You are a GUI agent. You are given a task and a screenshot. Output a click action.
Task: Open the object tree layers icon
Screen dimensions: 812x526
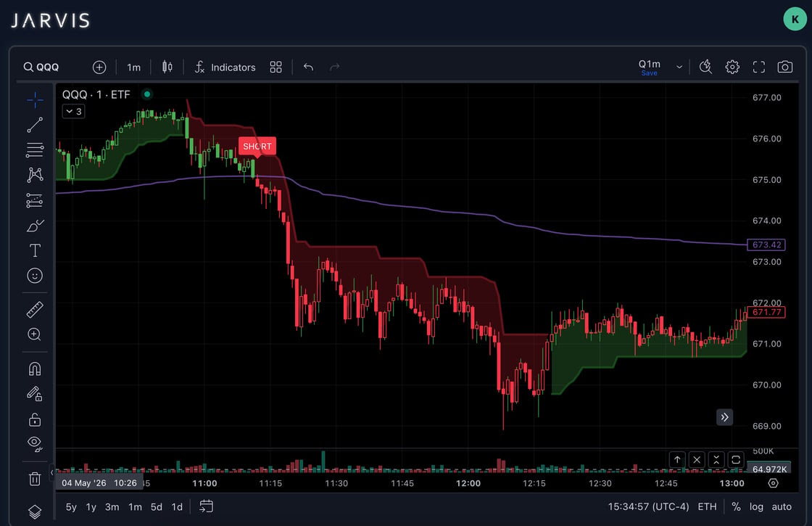(x=35, y=511)
